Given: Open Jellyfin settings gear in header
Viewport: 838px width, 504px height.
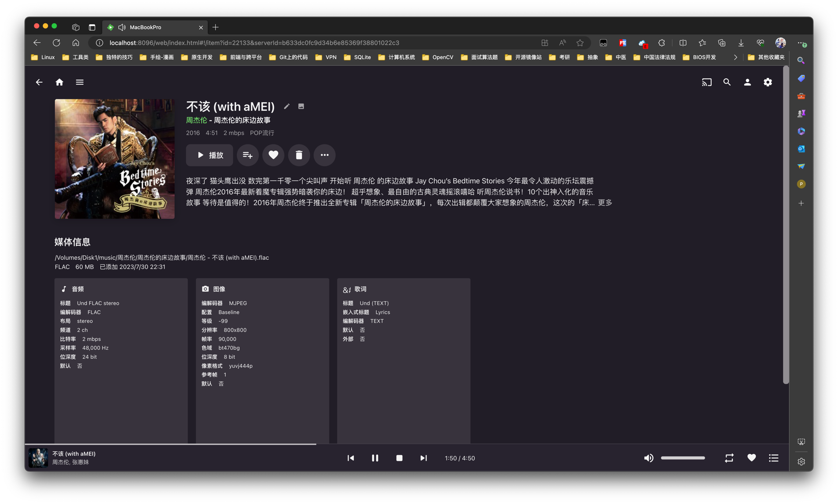Looking at the screenshot, I should [768, 82].
